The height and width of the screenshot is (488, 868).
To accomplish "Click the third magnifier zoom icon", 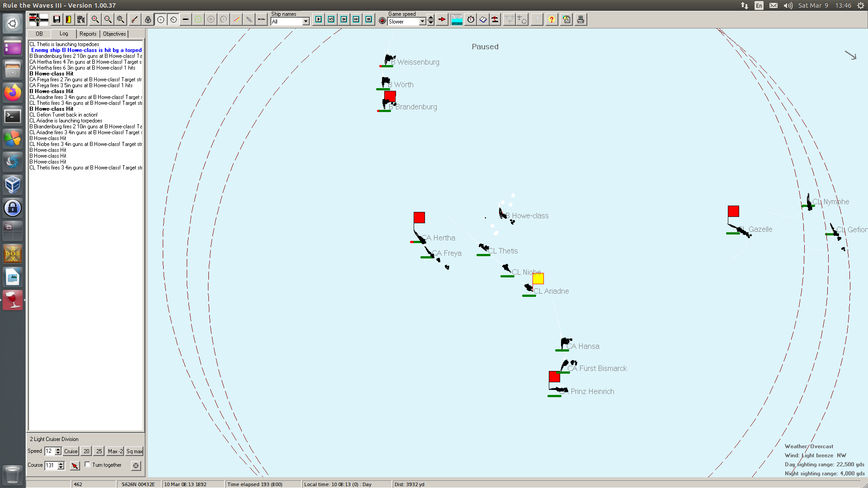I will pos(120,19).
